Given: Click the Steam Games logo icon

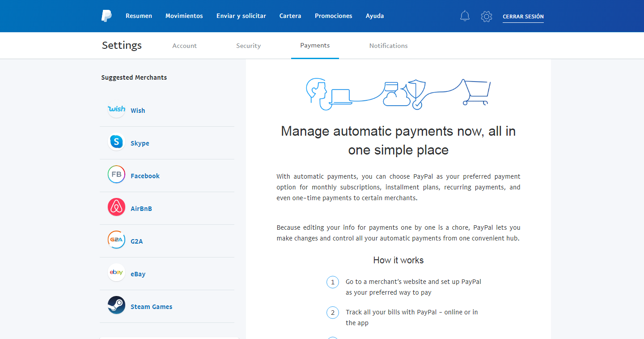Looking at the screenshot, I should [116, 305].
